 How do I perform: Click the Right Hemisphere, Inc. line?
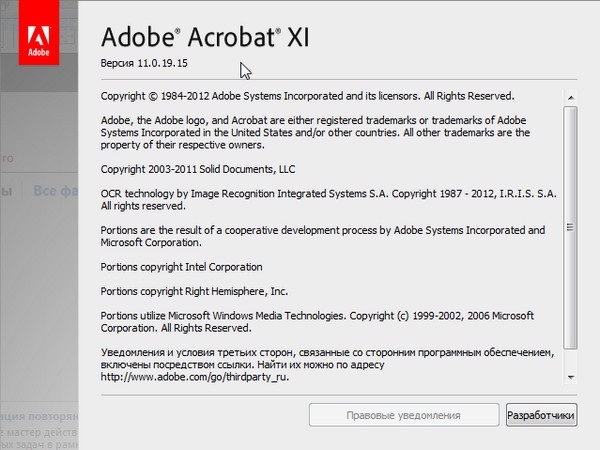pyautogui.click(x=194, y=292)
